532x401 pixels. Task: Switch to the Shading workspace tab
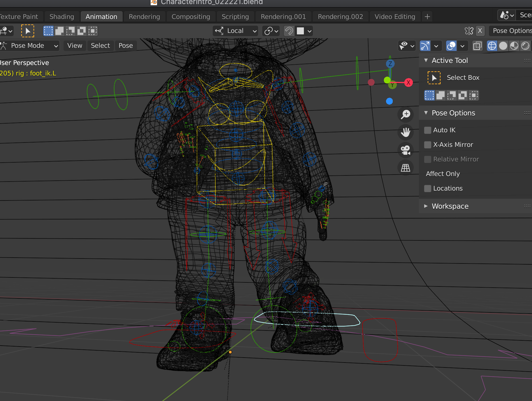(x=62, y=17)
